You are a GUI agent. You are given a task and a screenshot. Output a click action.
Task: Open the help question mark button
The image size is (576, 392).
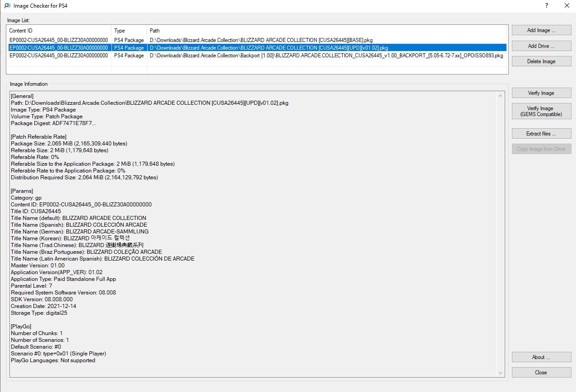[x=547, y=6]
